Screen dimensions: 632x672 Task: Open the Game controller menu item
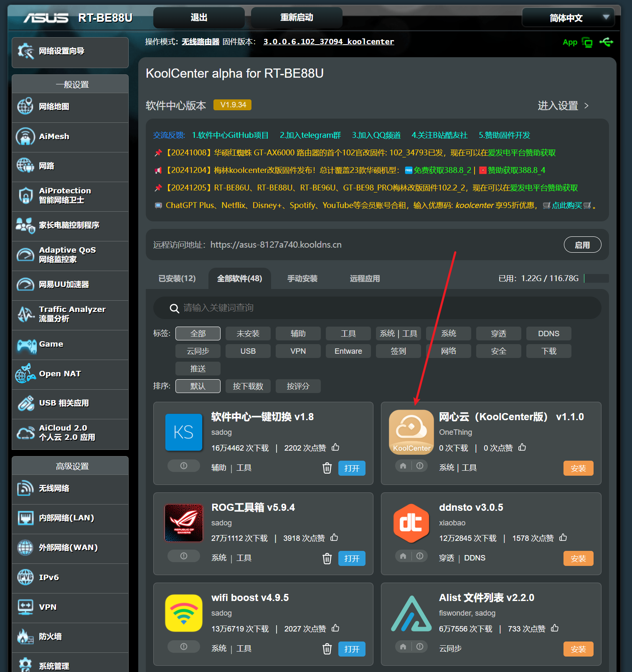pos(70,344)
